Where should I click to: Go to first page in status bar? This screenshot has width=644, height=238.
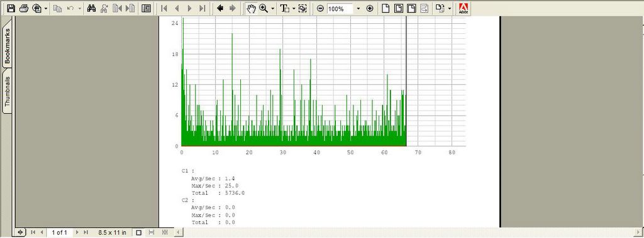(x=33, y=232)
